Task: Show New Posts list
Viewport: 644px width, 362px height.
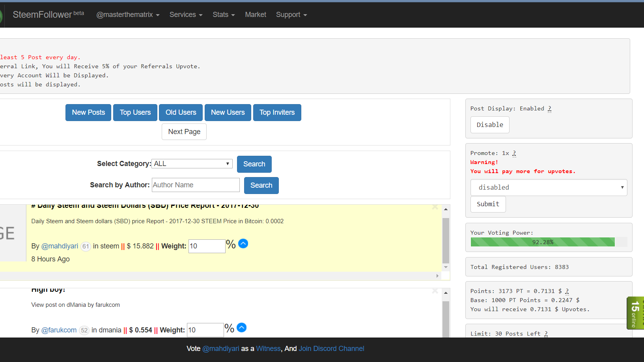Action: [x=88, y=112]
